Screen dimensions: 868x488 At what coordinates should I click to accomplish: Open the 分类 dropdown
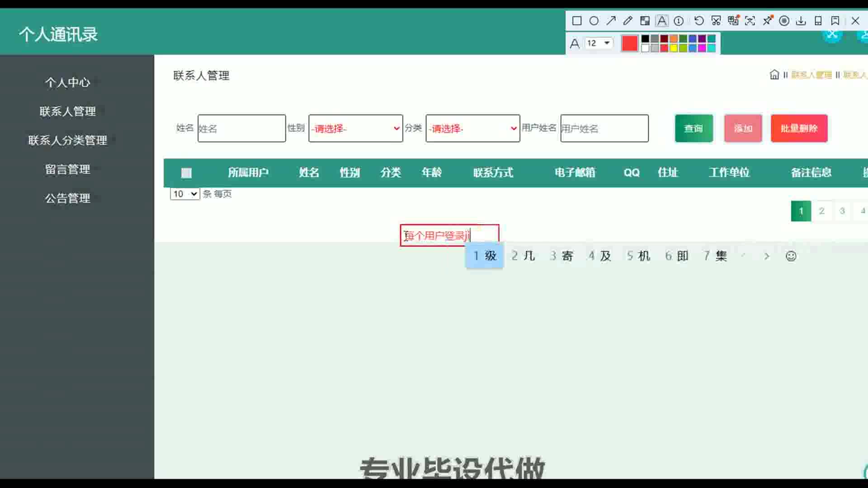(472, 128)
